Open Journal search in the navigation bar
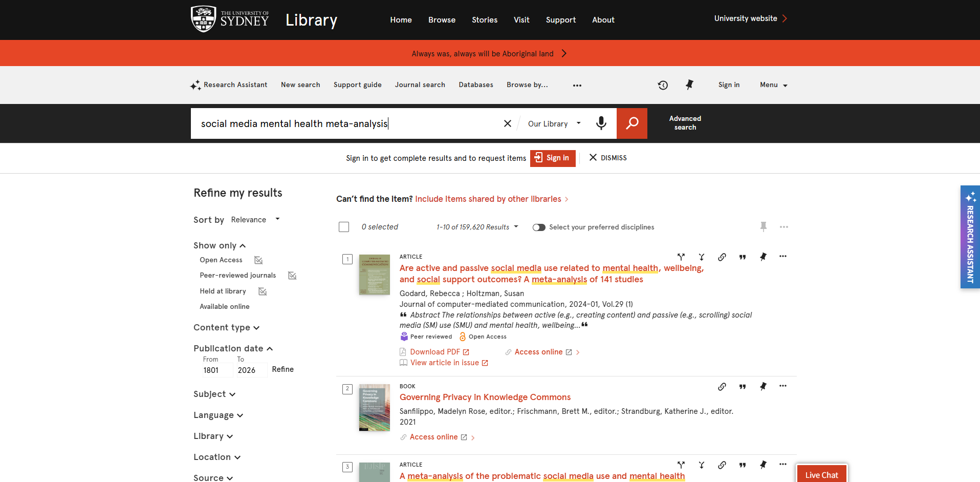The image size is (980, 482). click(420, 85)
